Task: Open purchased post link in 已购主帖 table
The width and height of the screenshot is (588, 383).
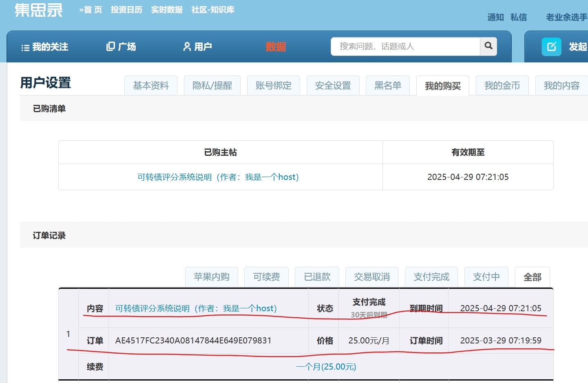Action: pos(218,177)
